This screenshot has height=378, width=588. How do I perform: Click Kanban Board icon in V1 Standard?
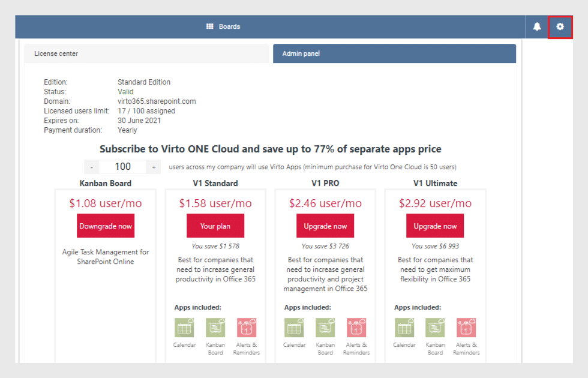click(215, 328)
